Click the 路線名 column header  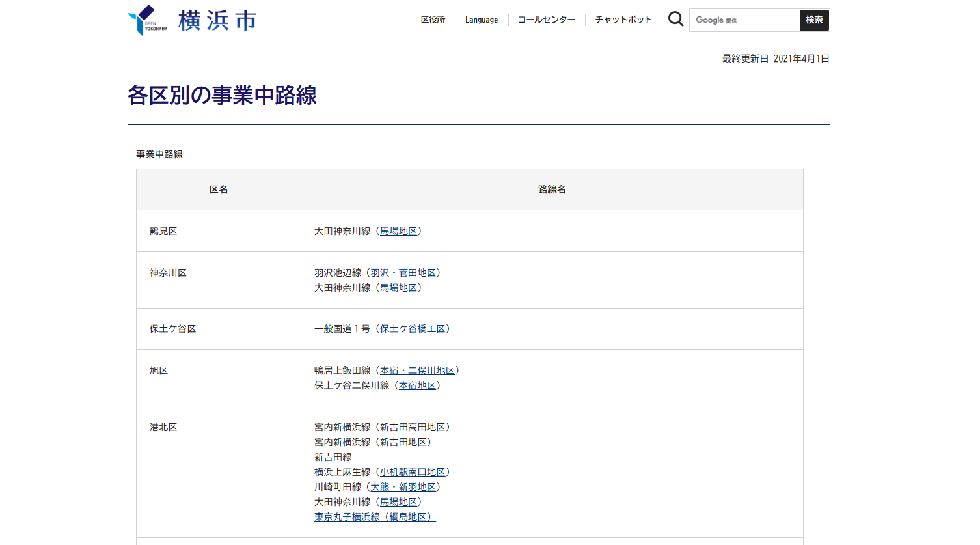[x=551, y=189]
